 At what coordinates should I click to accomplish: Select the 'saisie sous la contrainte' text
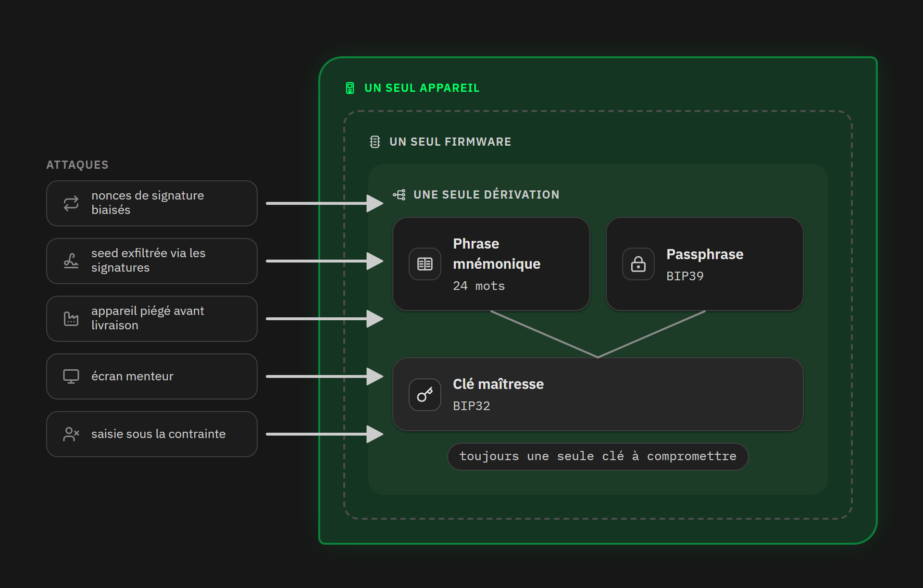click(x=158, y=434)
